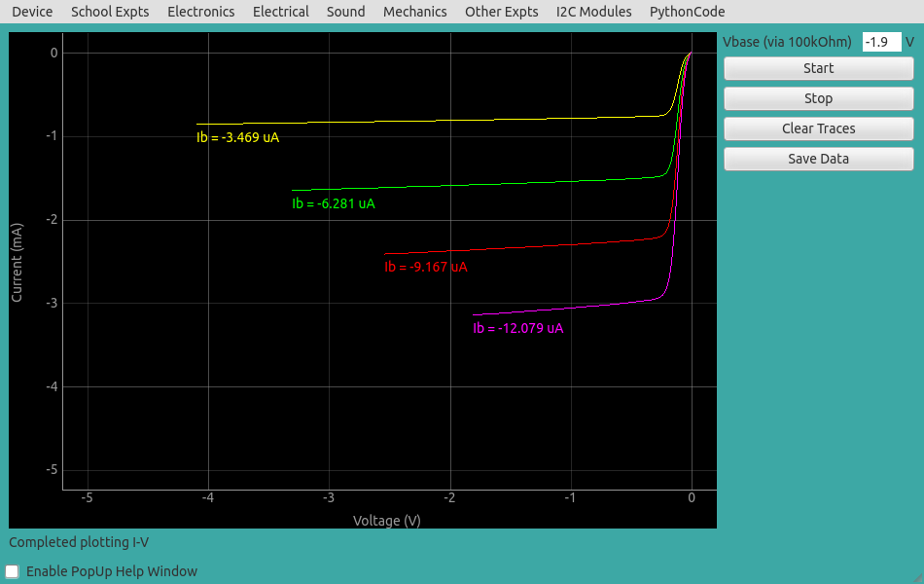
Task: Open the PythonCode menu
Action: point(687,12)
